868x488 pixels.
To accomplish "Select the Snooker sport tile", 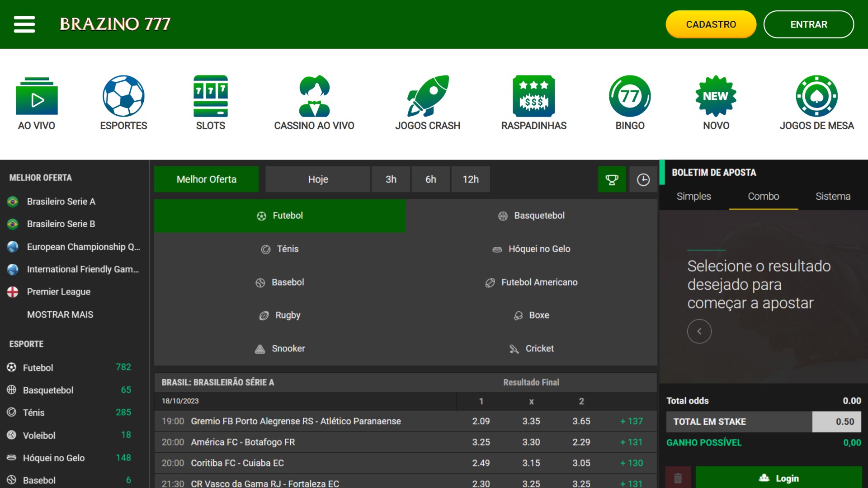I will tap(280, 349).
